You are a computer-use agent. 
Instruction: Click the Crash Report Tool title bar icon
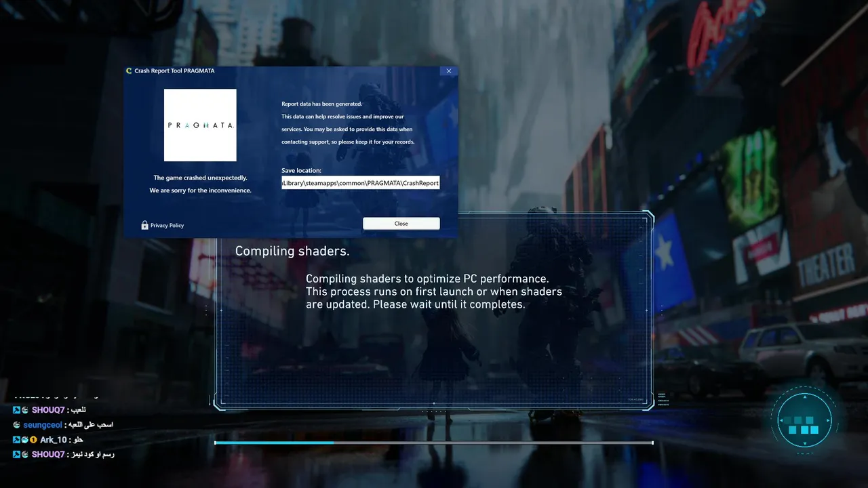coord(129,70)
